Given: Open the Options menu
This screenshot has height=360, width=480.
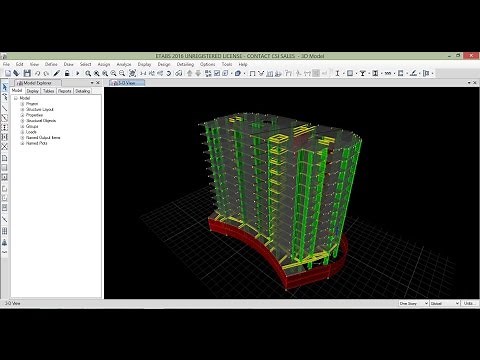Looking at the screenshot, I should (207, 64).
